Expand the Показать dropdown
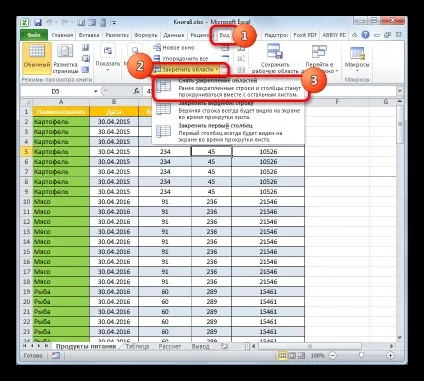Image resolution: width=424 pixels, height=381 pixels. 108,58
